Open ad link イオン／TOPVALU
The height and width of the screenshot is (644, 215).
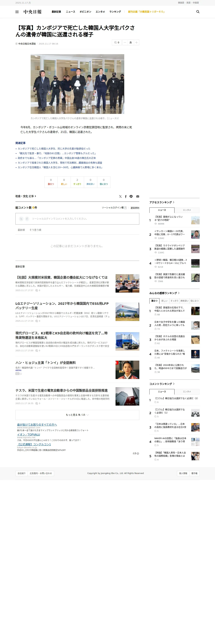28,435
